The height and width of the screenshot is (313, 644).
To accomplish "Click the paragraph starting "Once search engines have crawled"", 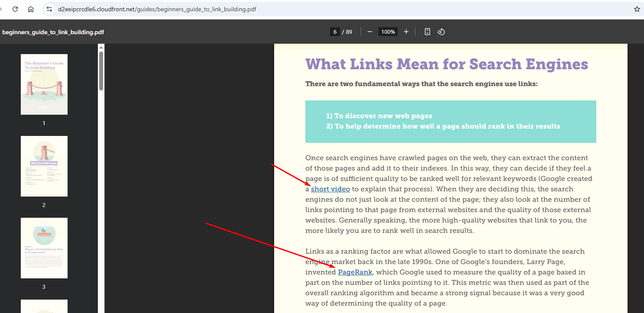I will click(x=449, y=194).
